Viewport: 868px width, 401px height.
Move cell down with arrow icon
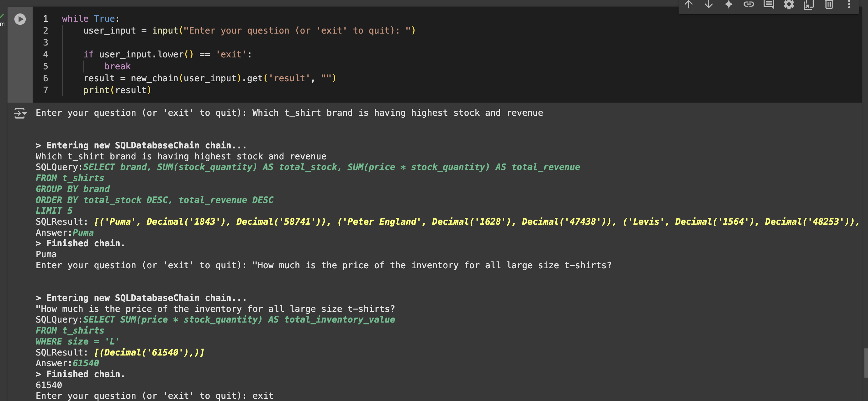(x=709, y=4)
